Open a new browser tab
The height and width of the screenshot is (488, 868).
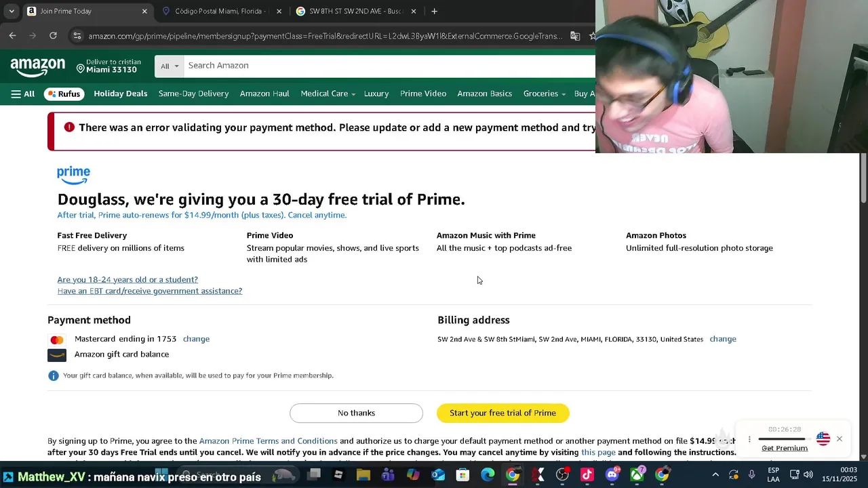click(434, 12)
